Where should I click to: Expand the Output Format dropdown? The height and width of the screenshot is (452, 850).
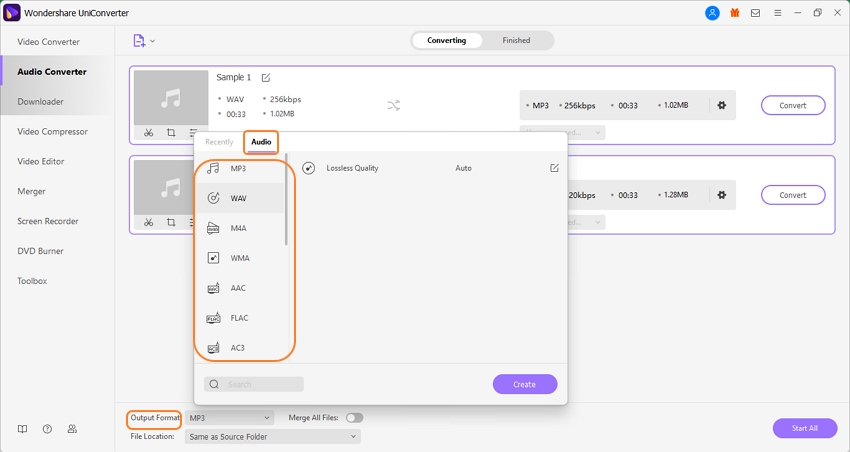[229, 418]
